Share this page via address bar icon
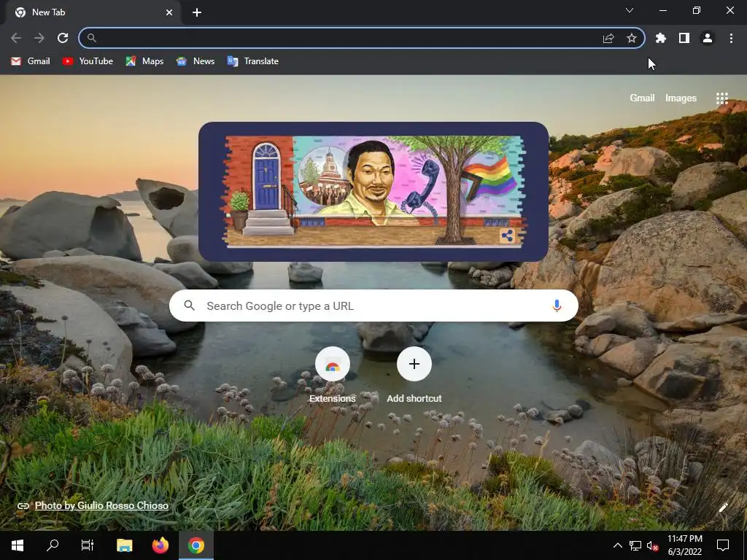The width and height of the screenshot is (747, 560). [608, 39]
